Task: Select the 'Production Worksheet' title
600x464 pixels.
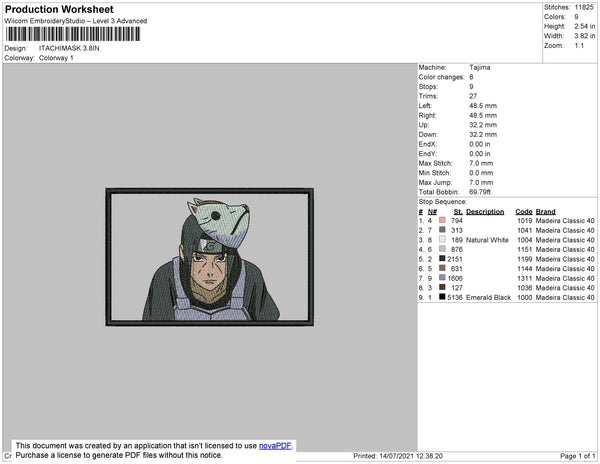Action: (59, 10)
